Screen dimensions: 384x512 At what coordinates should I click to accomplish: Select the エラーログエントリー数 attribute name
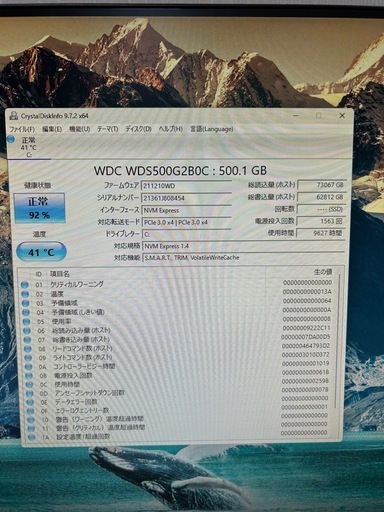pyautogui.click(x=82, y=410)
